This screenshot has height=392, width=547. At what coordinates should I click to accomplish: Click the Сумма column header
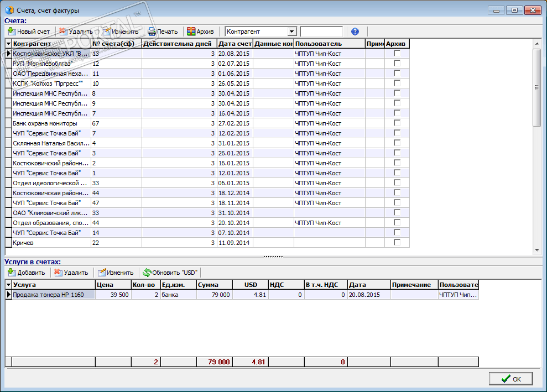[214, 285]
